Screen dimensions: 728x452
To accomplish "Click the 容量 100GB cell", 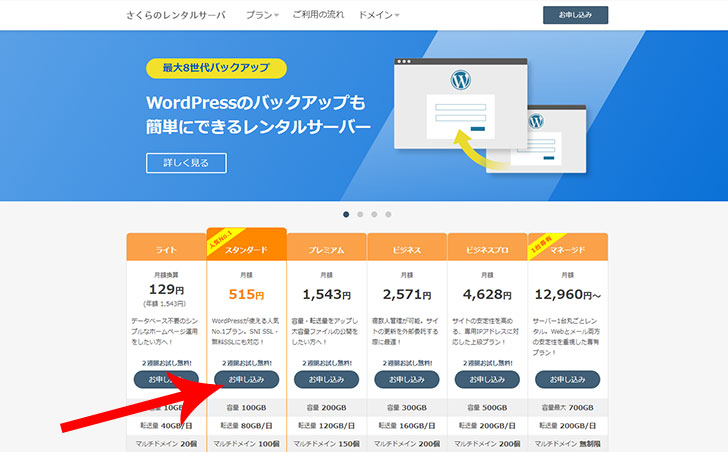I will click(x=246, y=407).
